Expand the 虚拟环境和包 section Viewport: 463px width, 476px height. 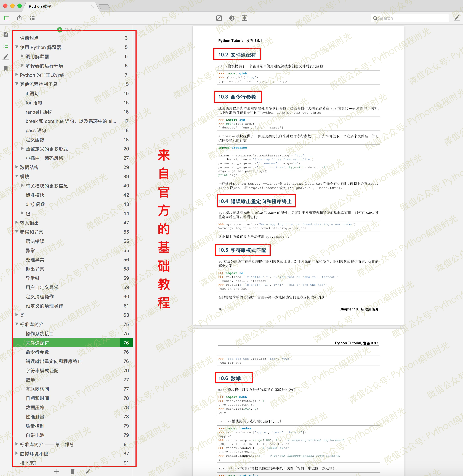[17, 453]
